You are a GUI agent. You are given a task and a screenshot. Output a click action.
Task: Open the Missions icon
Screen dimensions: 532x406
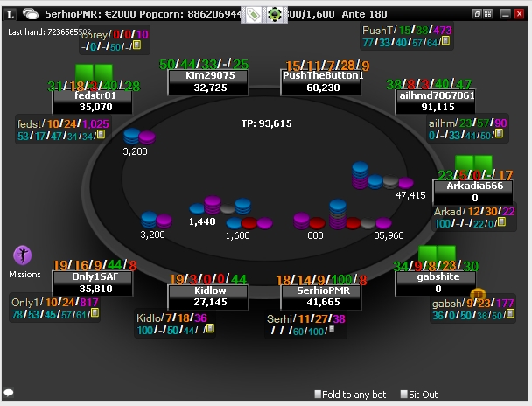[x=23, y=255]
